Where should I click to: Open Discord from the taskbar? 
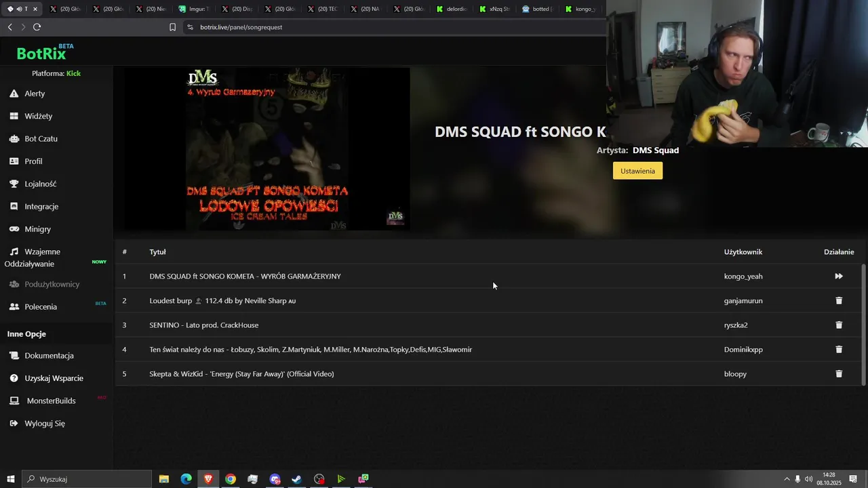click(x=275, y=479)
